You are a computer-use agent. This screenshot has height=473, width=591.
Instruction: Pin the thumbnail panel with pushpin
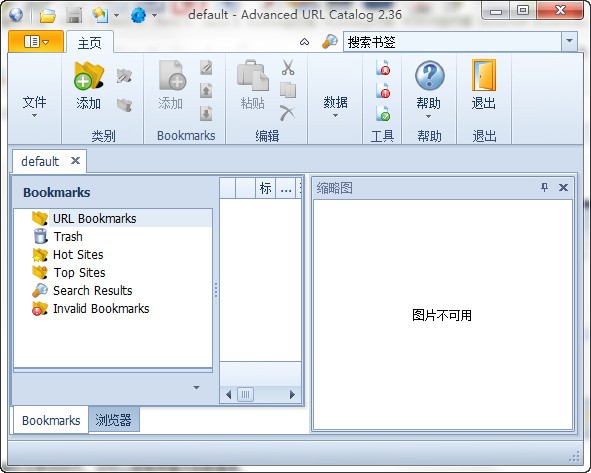(544, 187)
